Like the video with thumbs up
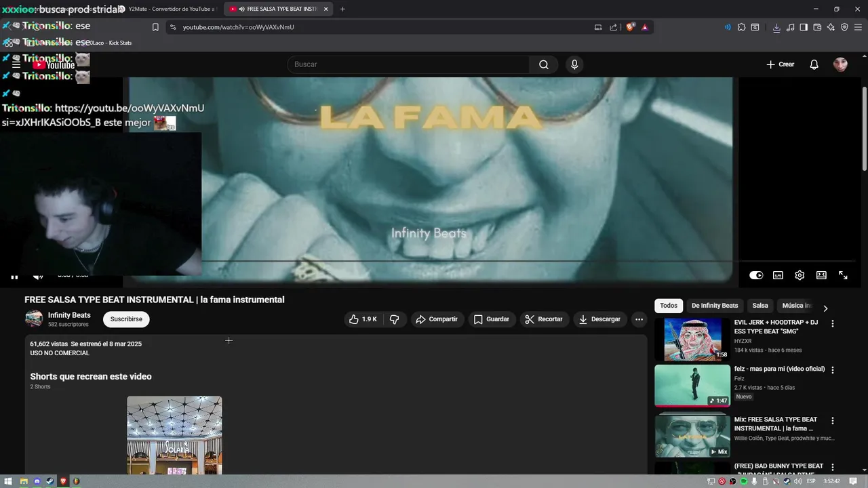 click(363, 319)
